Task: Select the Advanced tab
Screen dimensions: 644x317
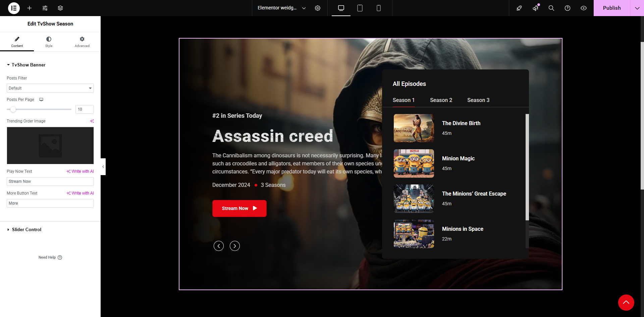Action: [82, 42]
